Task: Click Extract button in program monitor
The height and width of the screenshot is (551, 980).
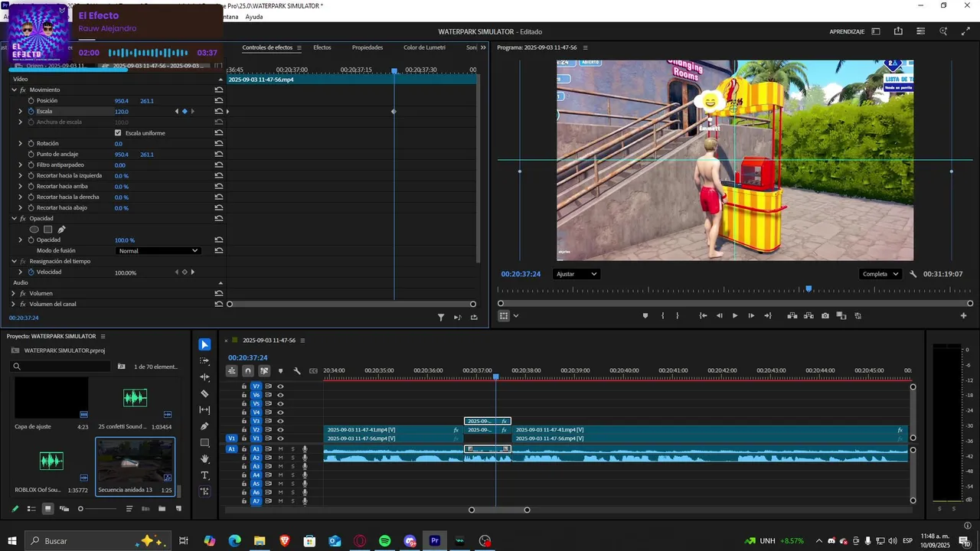Action: 808,315
